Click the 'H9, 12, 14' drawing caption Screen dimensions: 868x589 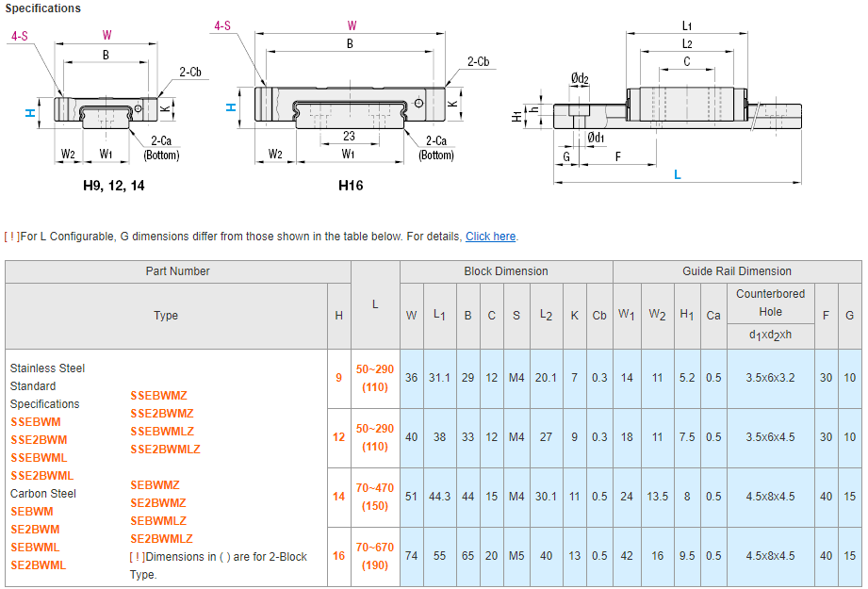pos(114,186)
